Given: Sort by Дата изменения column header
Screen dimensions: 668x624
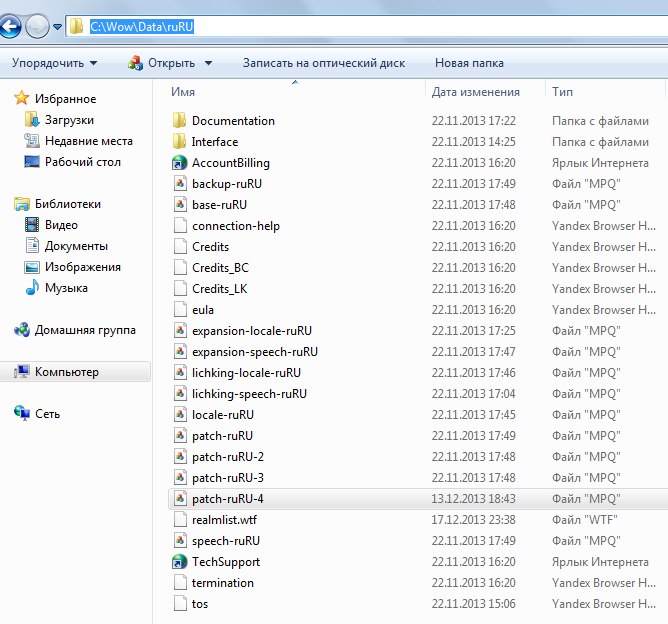Looking at the screenshot, I should point(475,92).
